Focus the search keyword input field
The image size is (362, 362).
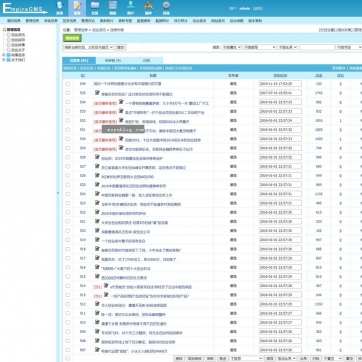(x=317, y=47)
